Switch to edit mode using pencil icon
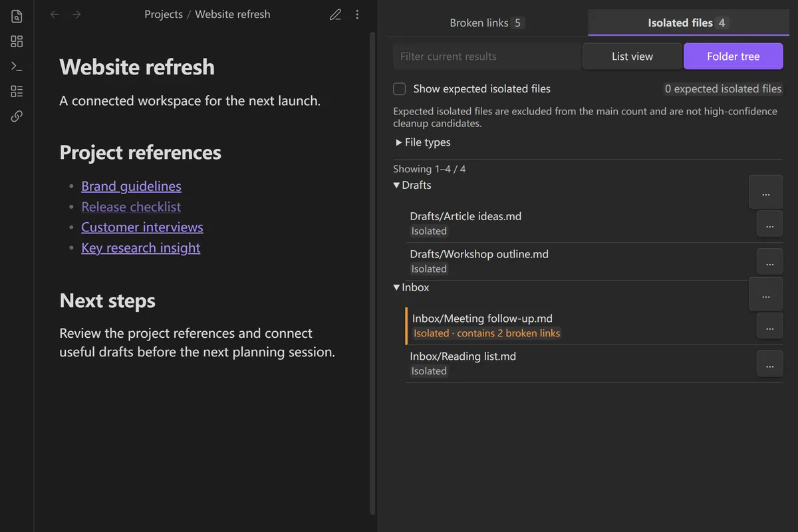This screenshot has height=532, width=798. [336, 14]
